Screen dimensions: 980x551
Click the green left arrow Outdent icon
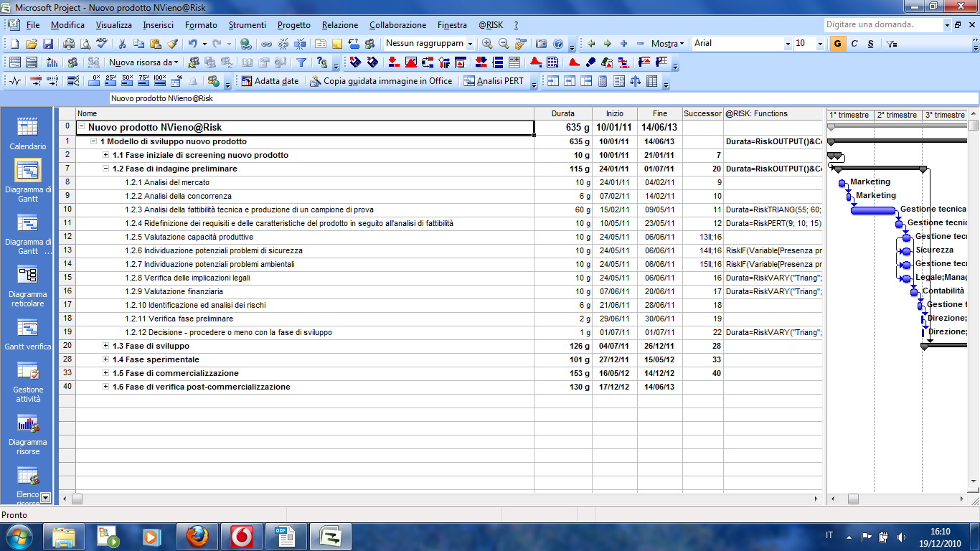click(x=591, y=44)
